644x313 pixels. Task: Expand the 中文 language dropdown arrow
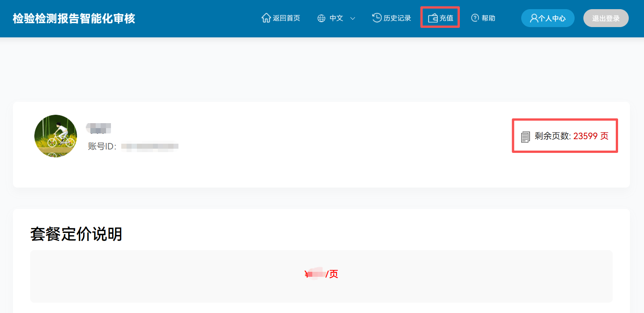click(x=353, y=18)
